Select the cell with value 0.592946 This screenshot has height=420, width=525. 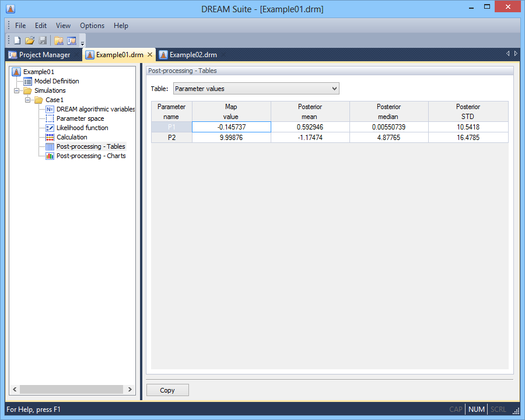click(x=310, y=127)
